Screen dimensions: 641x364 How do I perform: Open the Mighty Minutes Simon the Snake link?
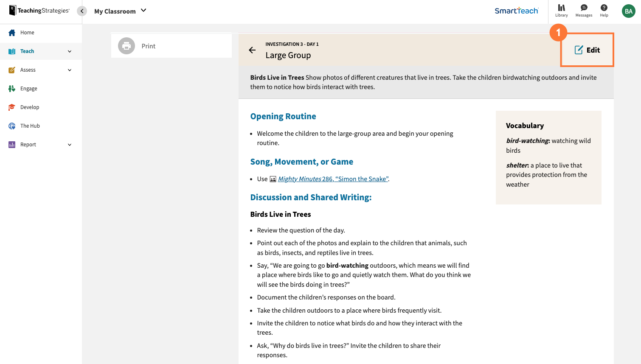click(333, 179)
